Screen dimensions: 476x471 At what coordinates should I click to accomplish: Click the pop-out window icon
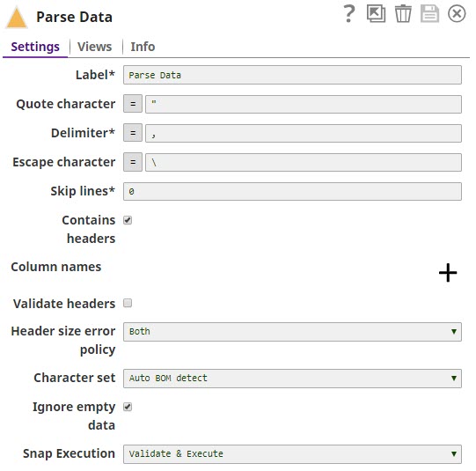tap(376, 14)
